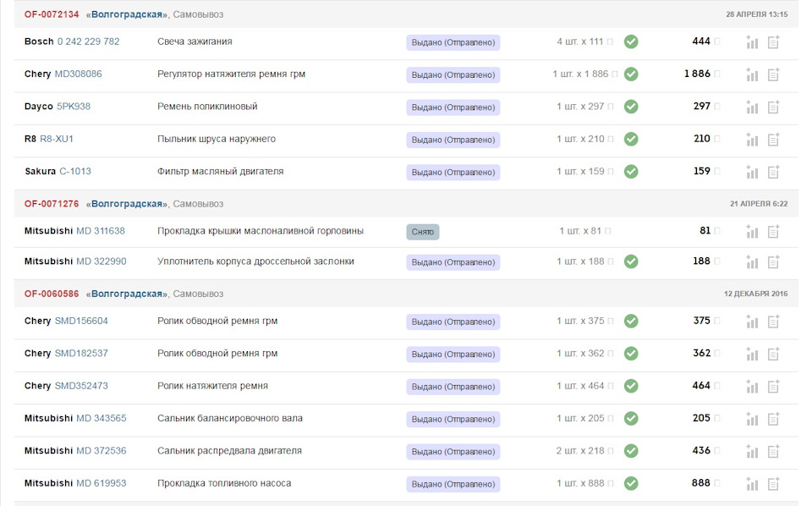
Task: Open order number OF-0060586
Action: (x=52, y=294)
